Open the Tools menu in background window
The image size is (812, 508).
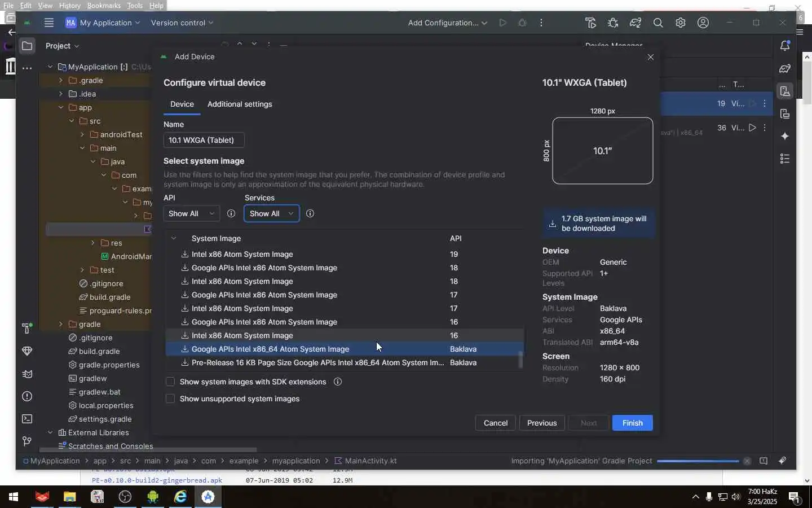(x=135, y=6)
